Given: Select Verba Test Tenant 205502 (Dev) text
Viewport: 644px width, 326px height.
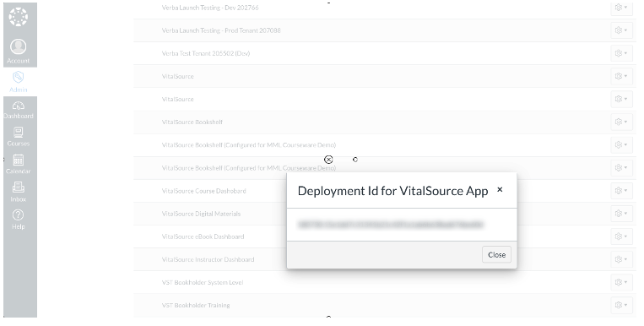Looking at the screenshot, I should click(205, 53).
